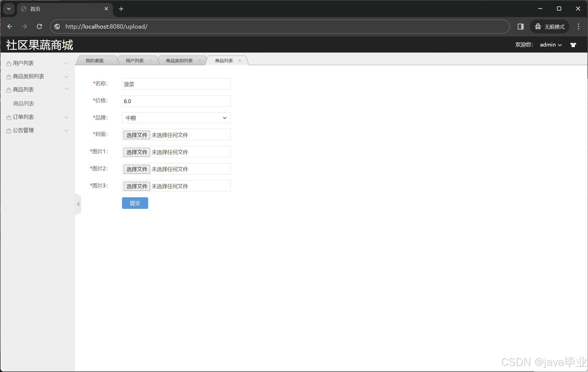Reload the page with refresh icon
588x372 pixels.
click(39, 26)
